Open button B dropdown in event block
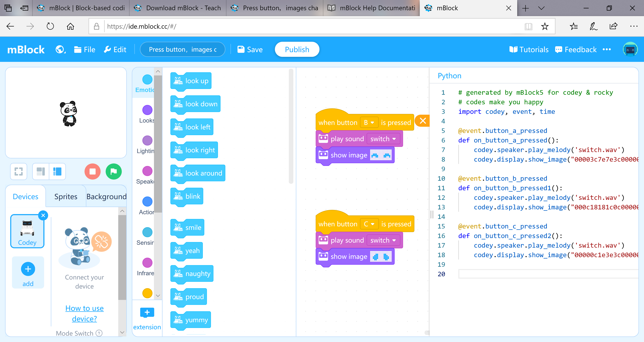The image size is (644, 342). pyautogui.click(x=369, y=123)
